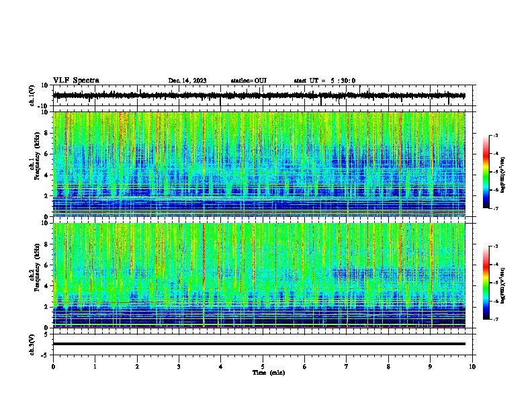Click the ch.2 color scale bar

pyautogui.click(x=486, y=283)
